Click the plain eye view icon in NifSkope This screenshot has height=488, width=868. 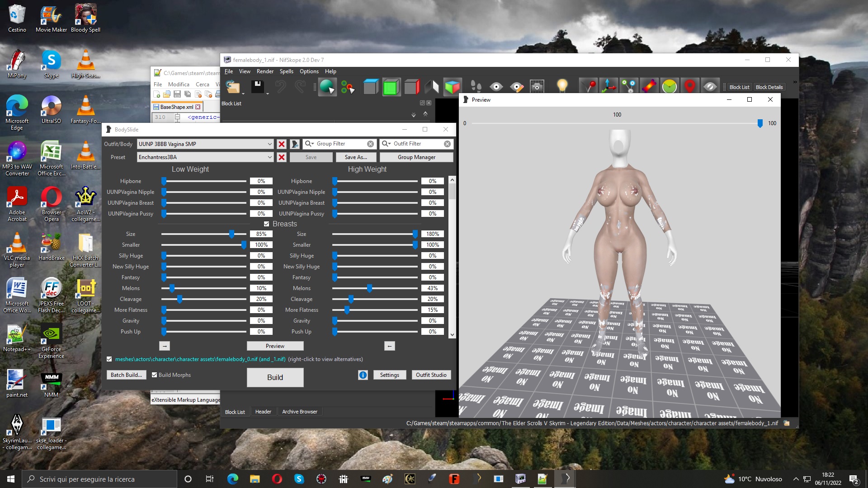coord(496,87)
